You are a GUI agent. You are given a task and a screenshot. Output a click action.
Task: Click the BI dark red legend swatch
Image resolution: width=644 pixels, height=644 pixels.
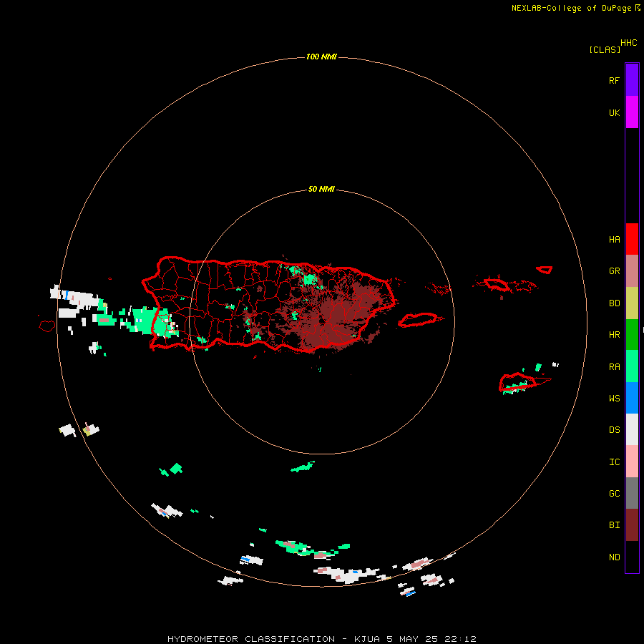click(632, 525)
